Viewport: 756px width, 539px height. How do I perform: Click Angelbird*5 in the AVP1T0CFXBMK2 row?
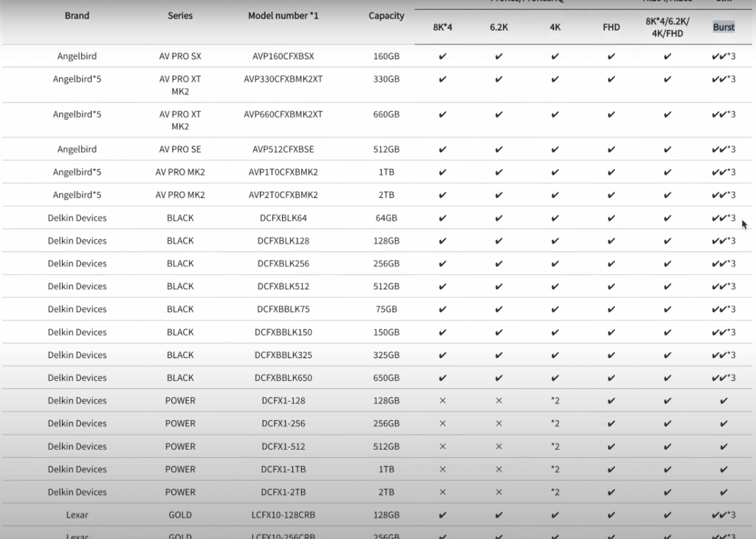(x=77, y=172)
